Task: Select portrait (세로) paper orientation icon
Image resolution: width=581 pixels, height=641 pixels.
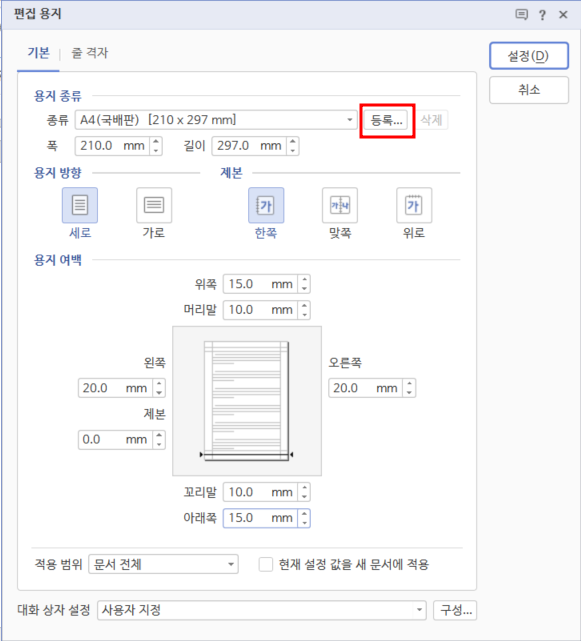Action: [x=80, y=205]
